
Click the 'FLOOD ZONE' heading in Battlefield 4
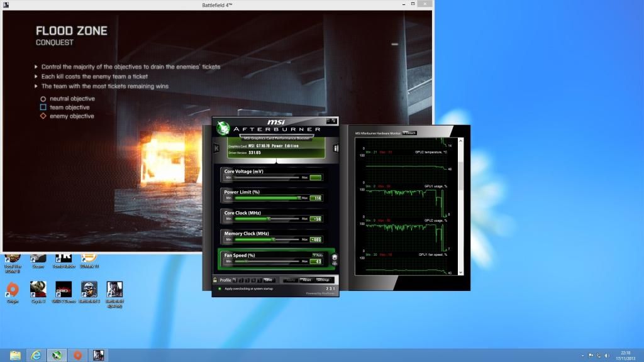[72, 31]
